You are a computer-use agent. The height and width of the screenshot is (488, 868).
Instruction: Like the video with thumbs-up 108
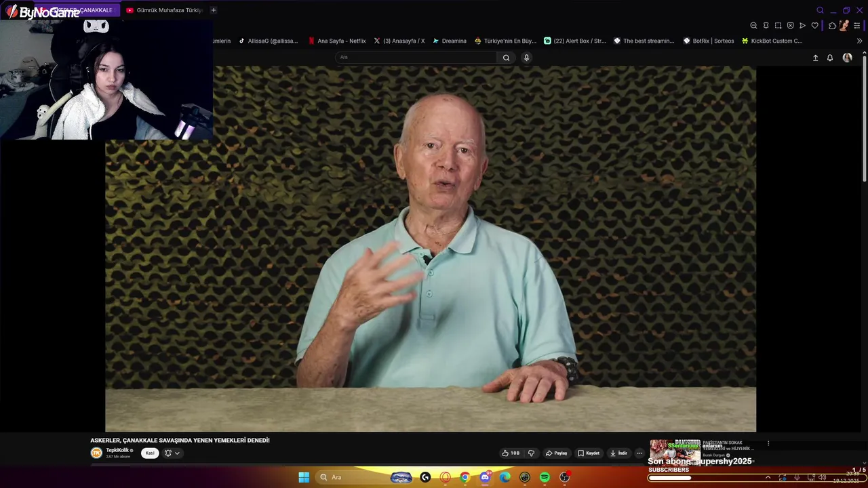tap(511, 453)
